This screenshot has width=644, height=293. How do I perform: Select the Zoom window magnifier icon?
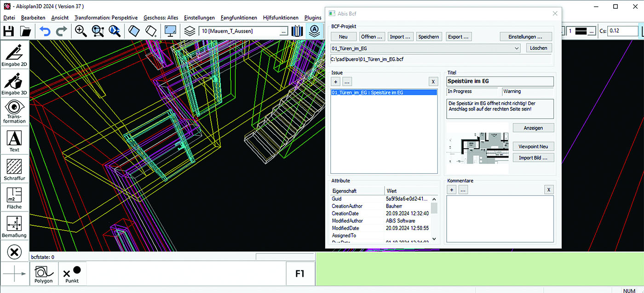click(98, 31)
